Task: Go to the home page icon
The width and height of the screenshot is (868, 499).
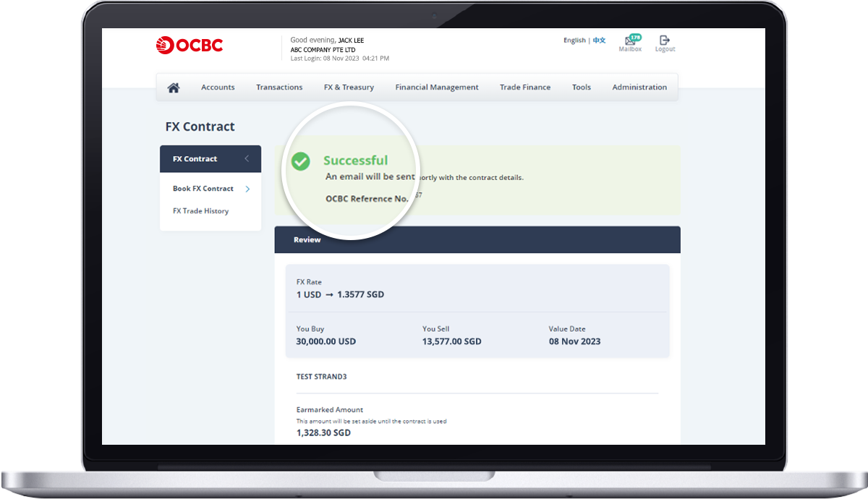Action: pyautogui.click(x=174, y=88)
